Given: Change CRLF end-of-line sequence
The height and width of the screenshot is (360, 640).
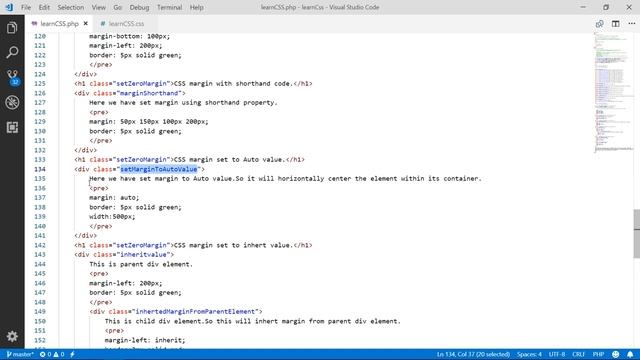Looking at the screenshot, I should [578, 354].
